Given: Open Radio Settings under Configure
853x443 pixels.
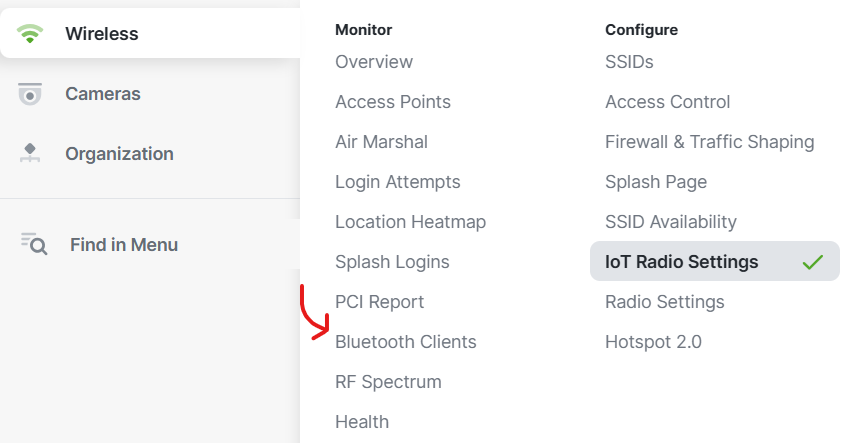Looking at the screenshot, I should coord(665,302).
